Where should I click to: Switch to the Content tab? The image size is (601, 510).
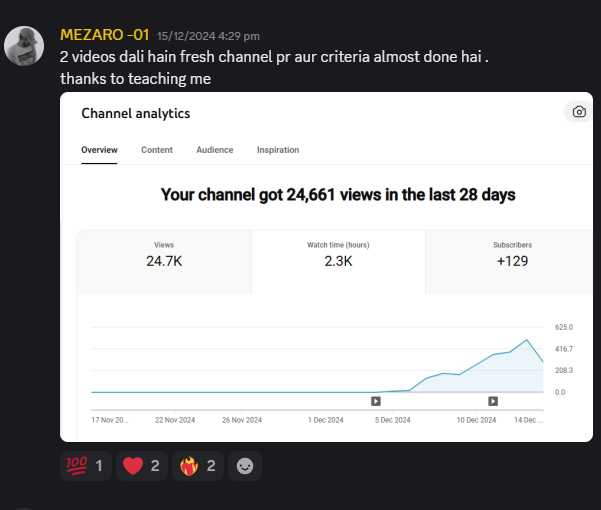point(157,150)
